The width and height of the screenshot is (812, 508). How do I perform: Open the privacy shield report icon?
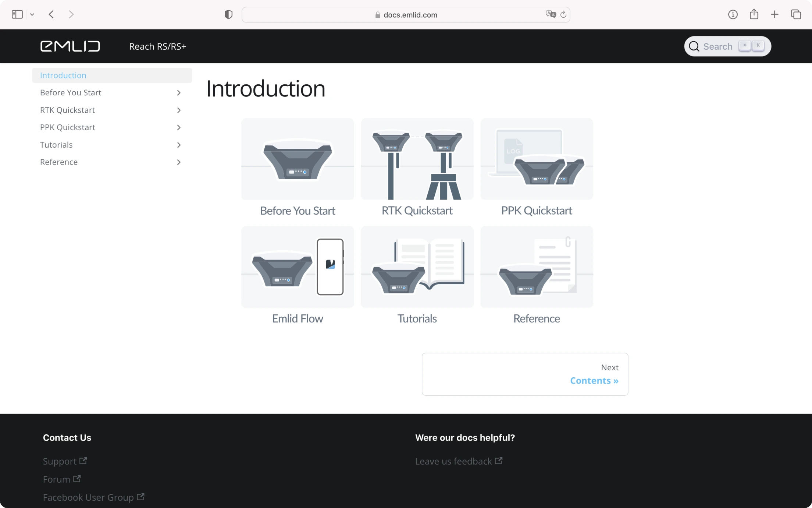point(228,14)
